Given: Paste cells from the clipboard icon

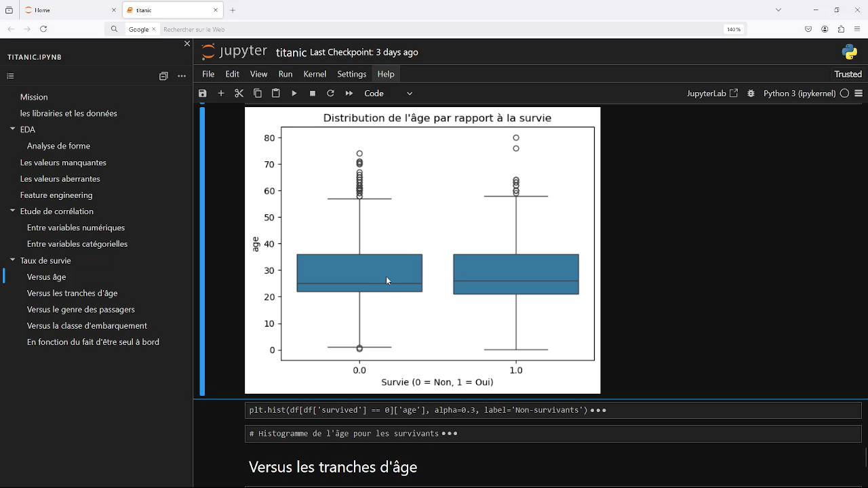Looking at the screenshot, I should (275, 93).
